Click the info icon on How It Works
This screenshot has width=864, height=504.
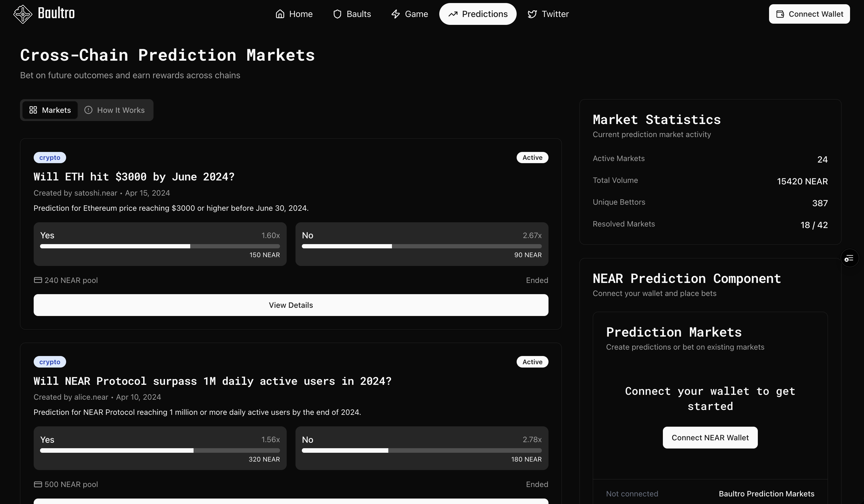(89, 110)
